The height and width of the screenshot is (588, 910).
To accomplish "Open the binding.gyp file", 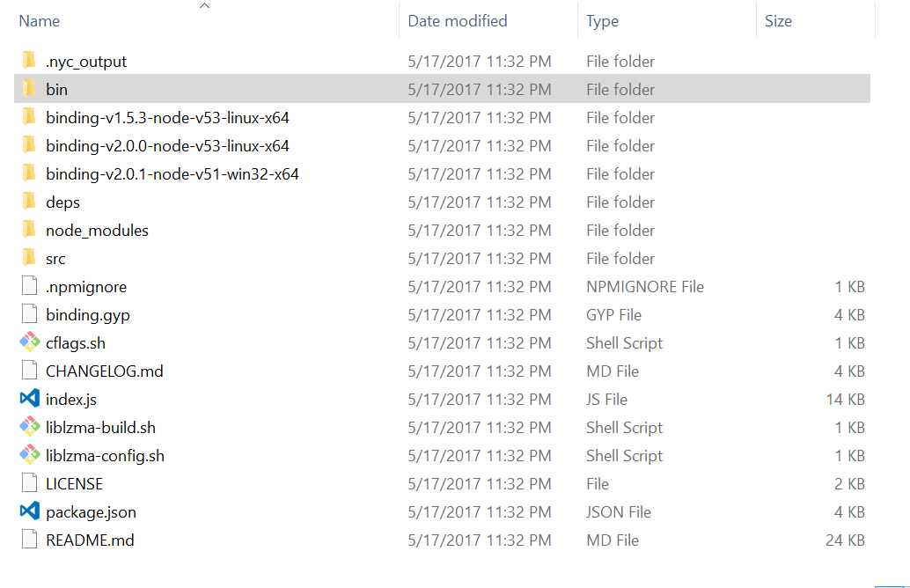I will pos(88,314).
